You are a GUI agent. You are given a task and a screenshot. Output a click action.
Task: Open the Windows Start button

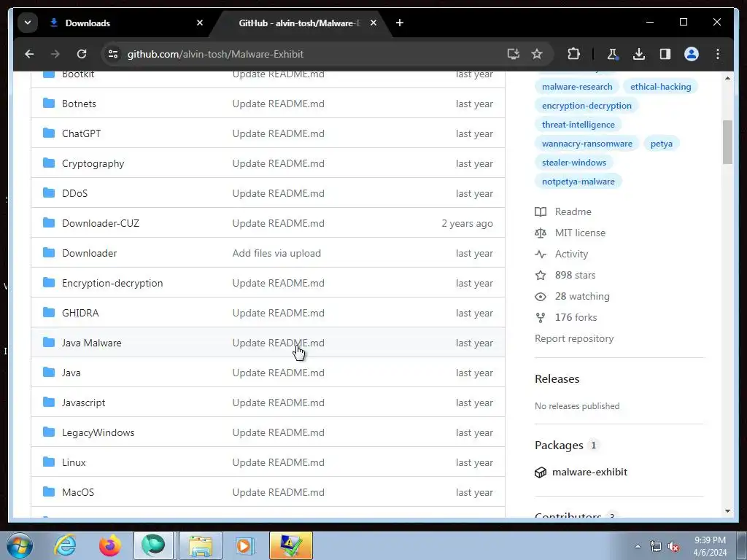[19, 545]
